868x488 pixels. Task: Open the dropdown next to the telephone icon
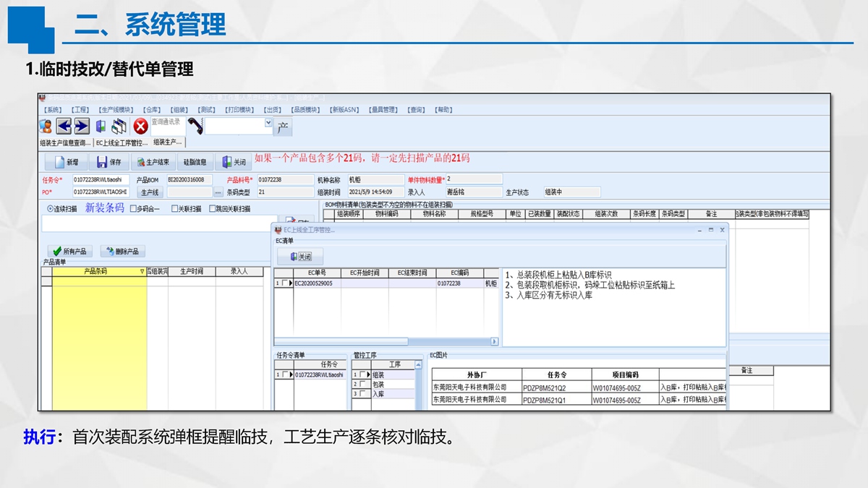point(268,124)
